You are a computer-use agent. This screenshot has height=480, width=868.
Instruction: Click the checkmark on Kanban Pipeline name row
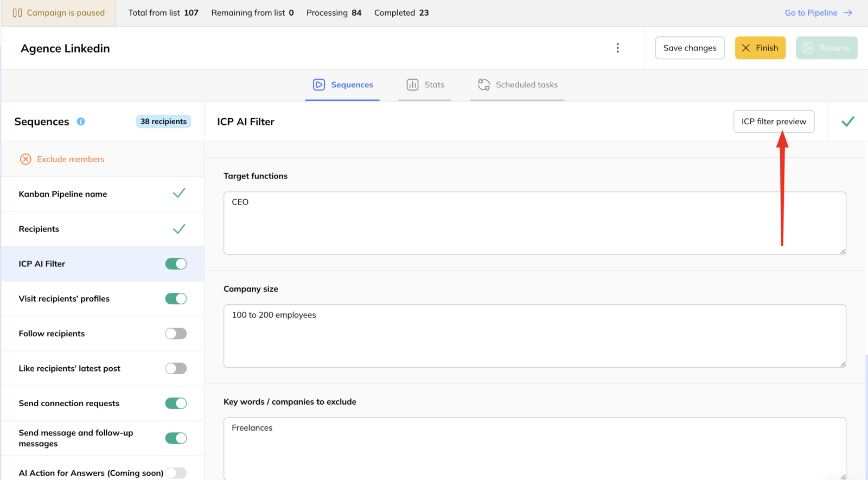click(x=179, y=193)
